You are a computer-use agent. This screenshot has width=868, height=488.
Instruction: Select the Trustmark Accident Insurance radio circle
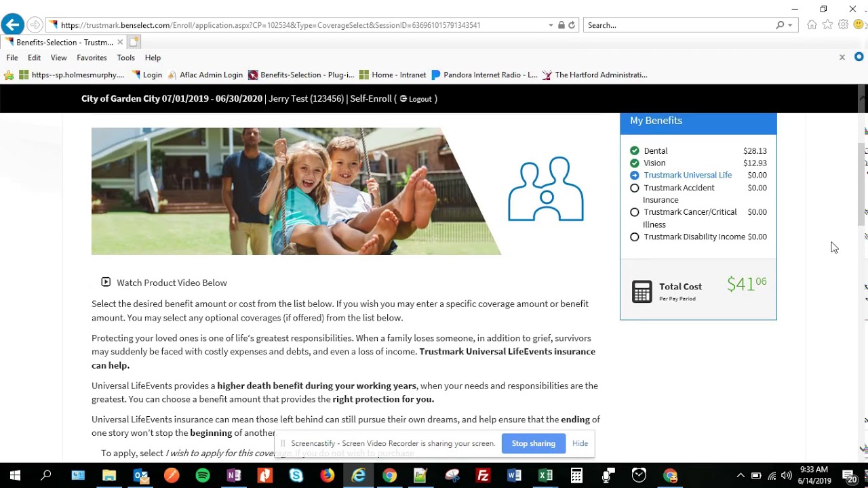(x=635, y=188)
